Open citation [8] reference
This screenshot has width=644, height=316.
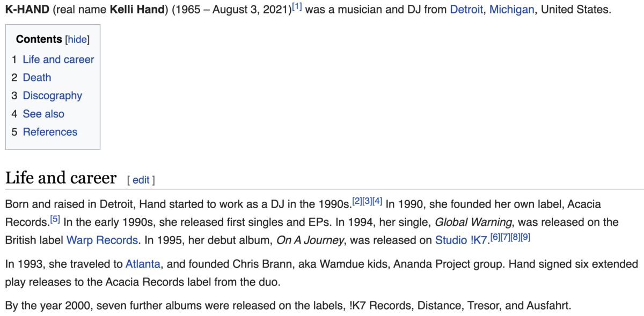(x=515, y=237)
